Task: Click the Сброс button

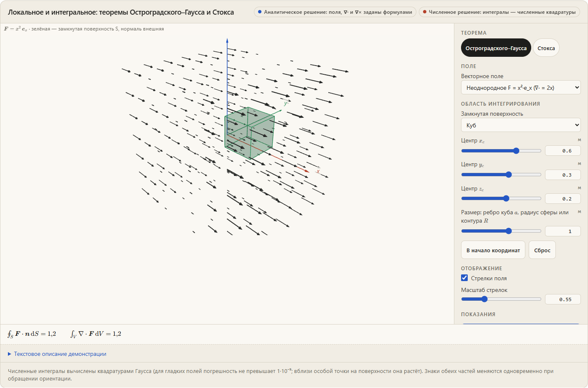Action: (x=542, y=250)
